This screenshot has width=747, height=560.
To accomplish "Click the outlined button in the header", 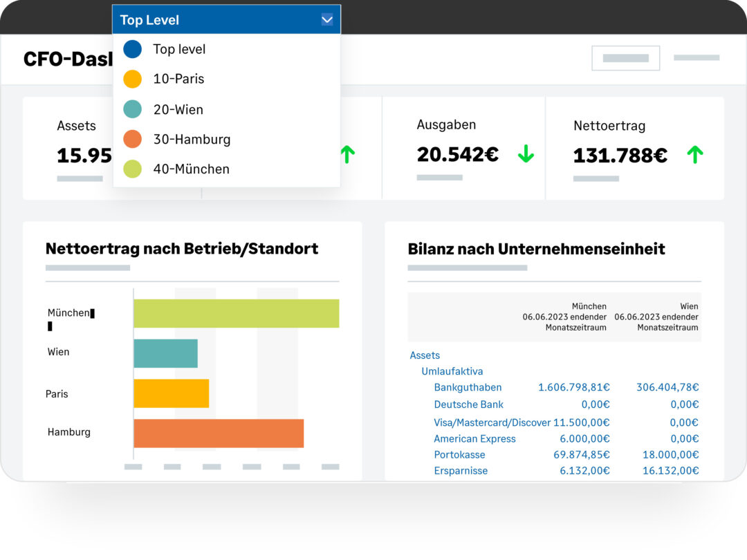I will coord(625,58).
